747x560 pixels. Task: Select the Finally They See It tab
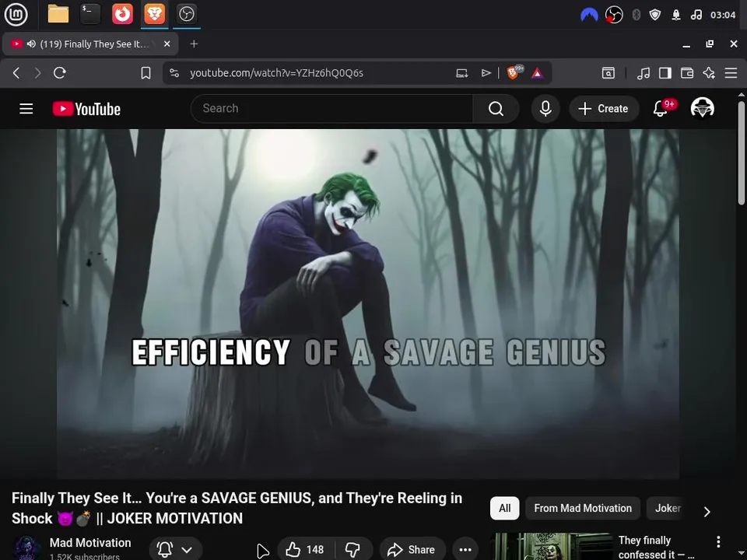click(90, 44)
